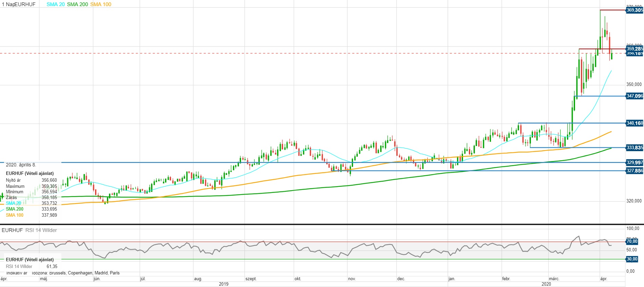
Task: Click the febr. month label on time axis
Action: tap(506, 279)
